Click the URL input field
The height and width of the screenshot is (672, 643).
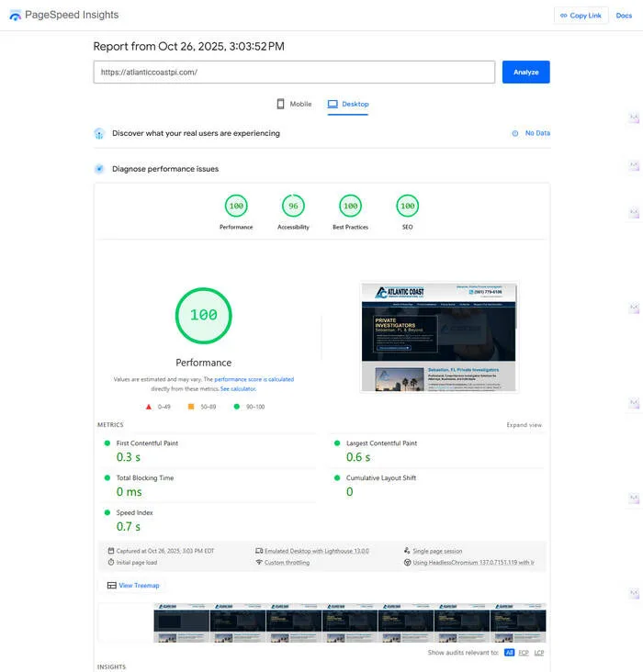point(294,72)
